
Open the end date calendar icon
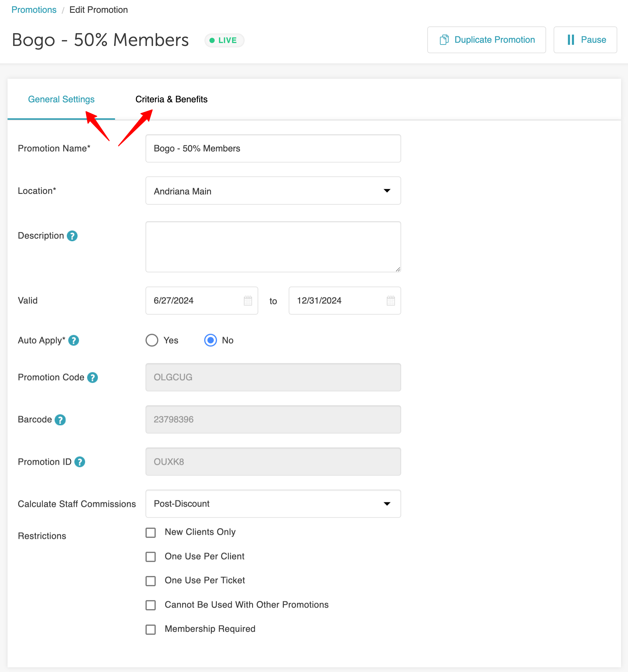click(390, 301)
